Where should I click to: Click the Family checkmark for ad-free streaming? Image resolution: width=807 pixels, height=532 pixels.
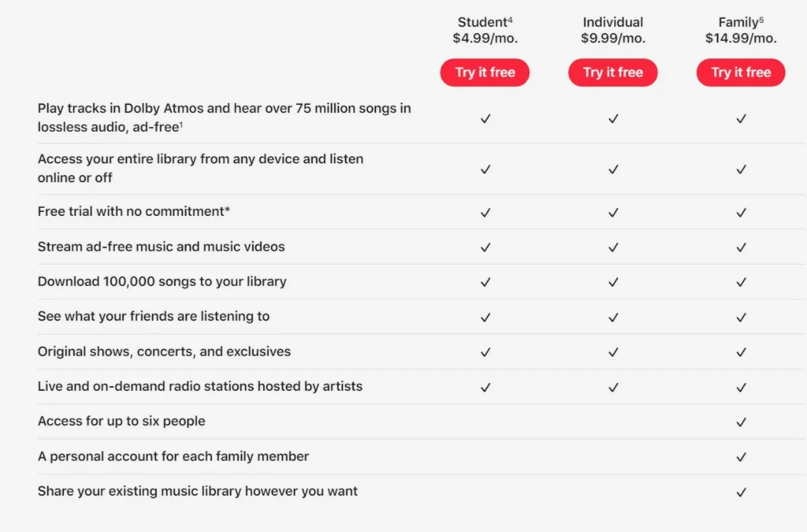click(740, 247)
